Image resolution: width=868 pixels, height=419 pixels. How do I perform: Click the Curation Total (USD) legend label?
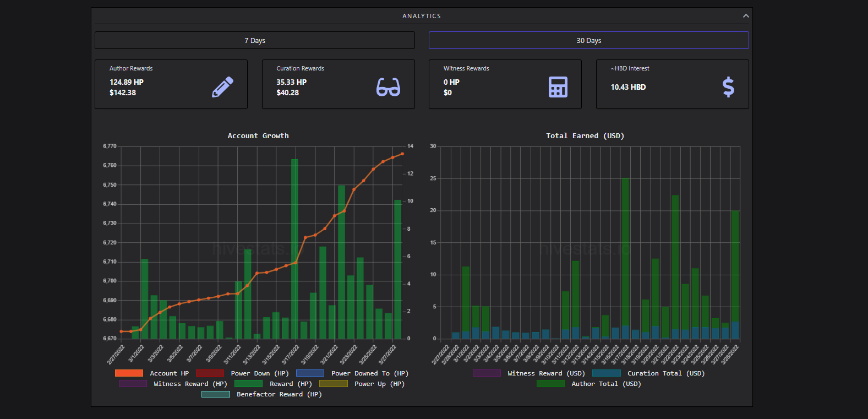point(666,373)
